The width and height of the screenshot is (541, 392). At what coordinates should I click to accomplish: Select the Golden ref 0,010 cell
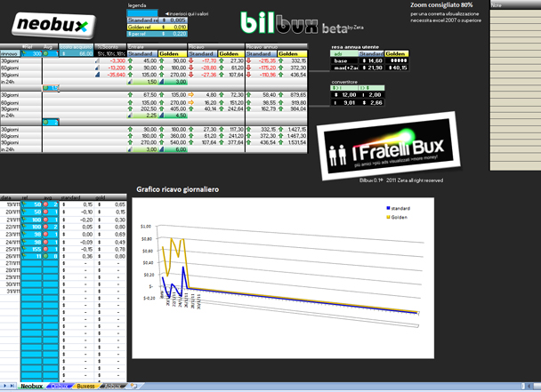click(x=157, y=28)
